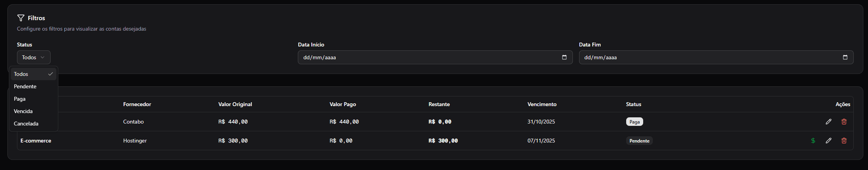Screen dimensions: 868x170
Task: Edit the E-commerce account with pencil icon
Action: (828, 141)
